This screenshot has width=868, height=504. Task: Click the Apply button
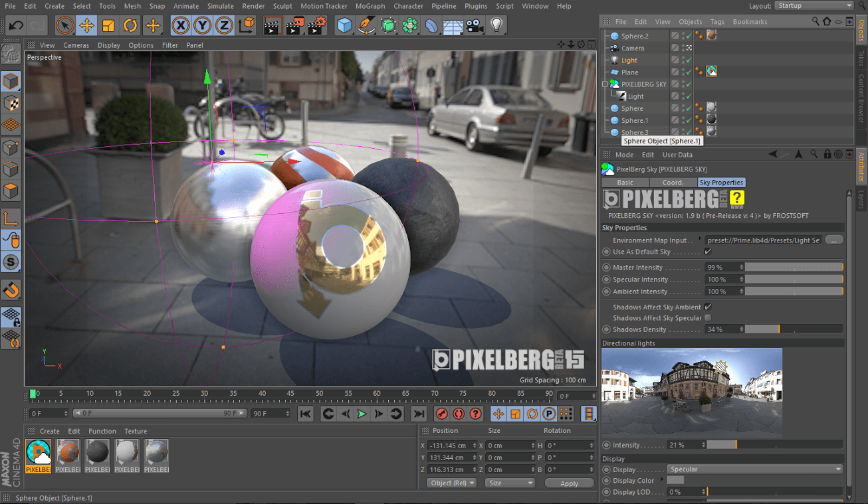pyautogui.click(x=569, y=483)
